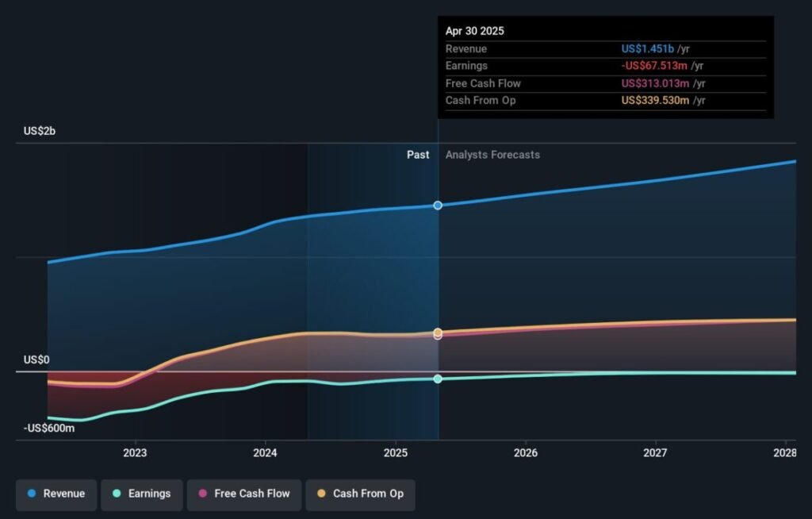Click the US$1.451b revenue value in tooltip
Image resolution: width=812 pixels, height=519 pixels.
coord(648,49)
